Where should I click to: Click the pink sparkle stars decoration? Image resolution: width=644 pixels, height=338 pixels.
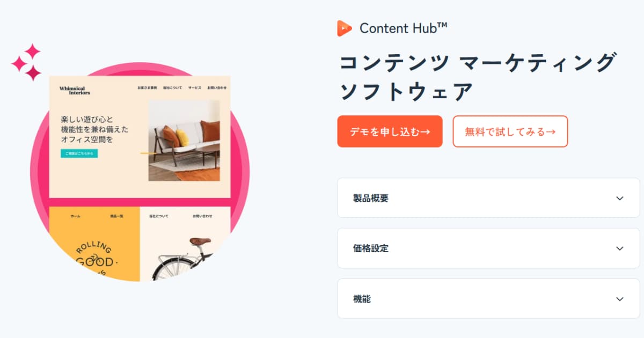coord(27,62)
